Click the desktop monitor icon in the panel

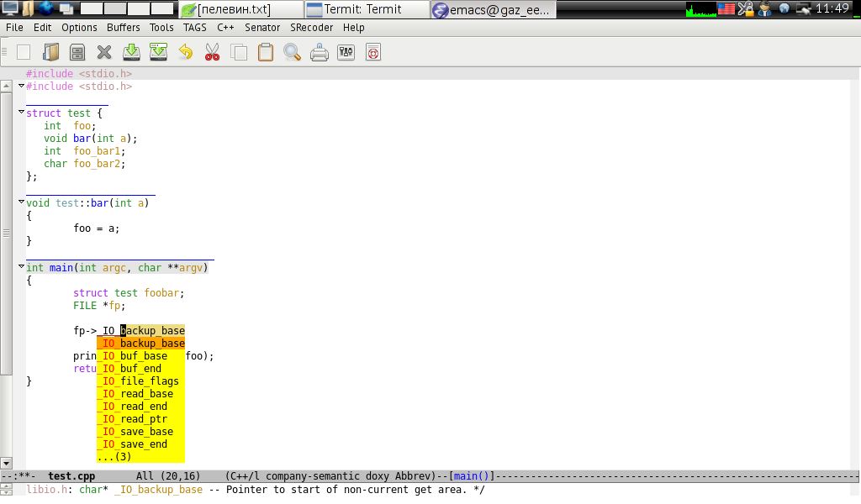(10, 8)
